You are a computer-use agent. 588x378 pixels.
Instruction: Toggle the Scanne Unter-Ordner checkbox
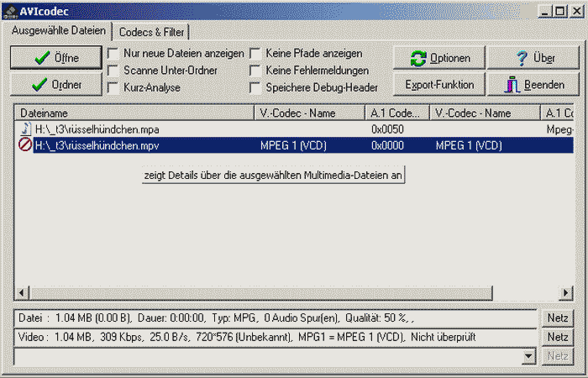(x=113, y=70)
